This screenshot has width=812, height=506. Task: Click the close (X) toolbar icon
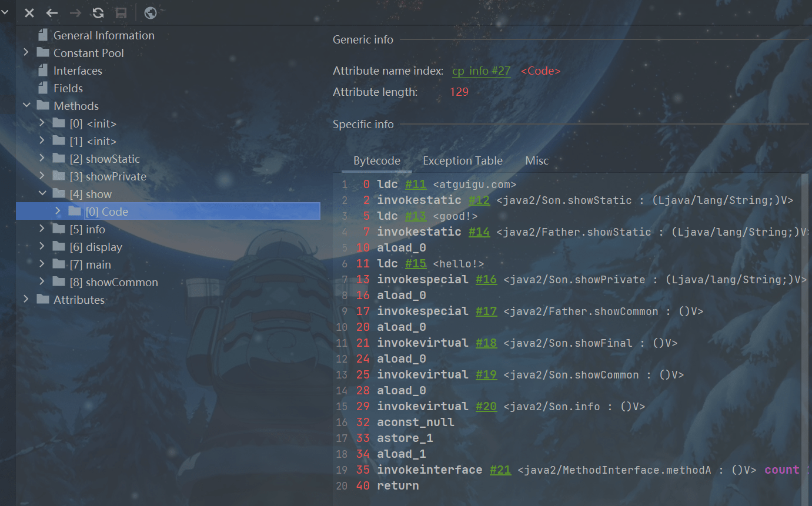29,13
